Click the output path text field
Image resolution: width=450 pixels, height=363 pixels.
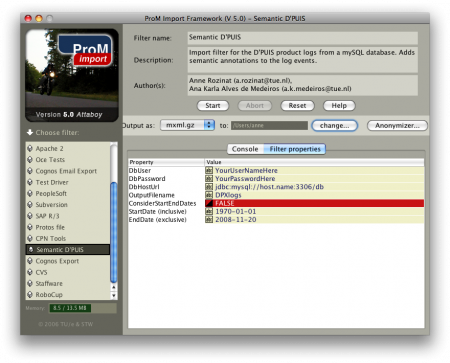(x=269, y=126)
